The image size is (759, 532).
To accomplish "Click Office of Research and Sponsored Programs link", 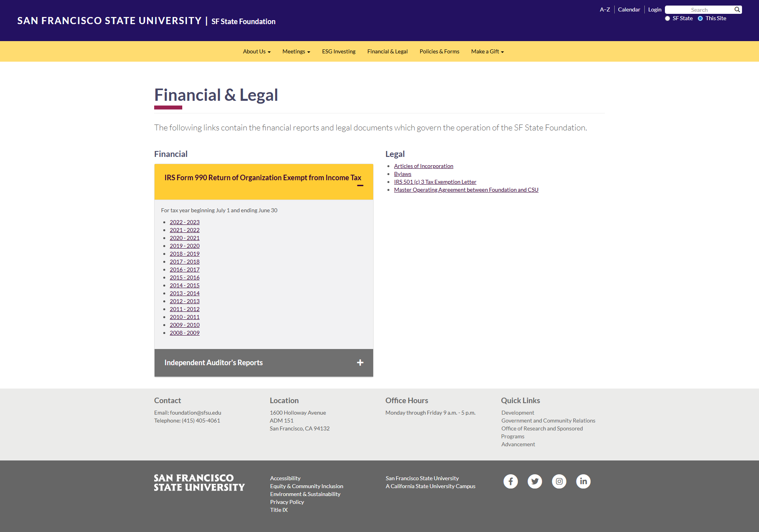I will click(542, 432).
